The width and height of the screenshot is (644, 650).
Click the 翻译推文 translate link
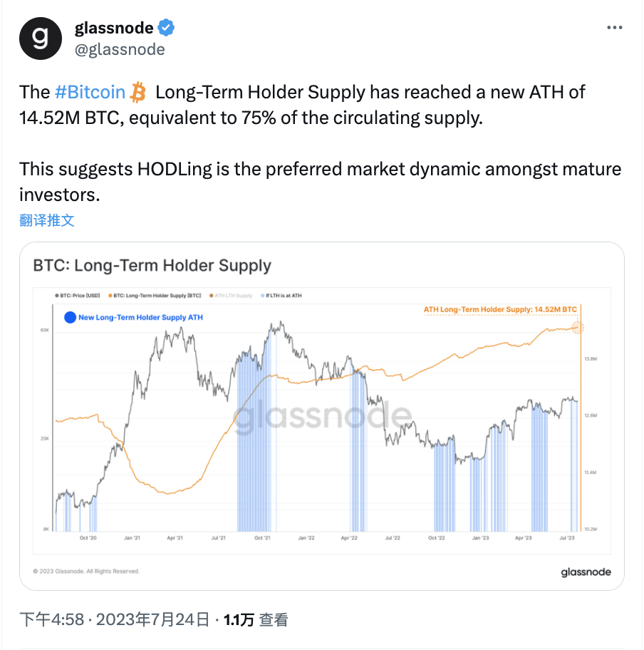coord(46,220)
